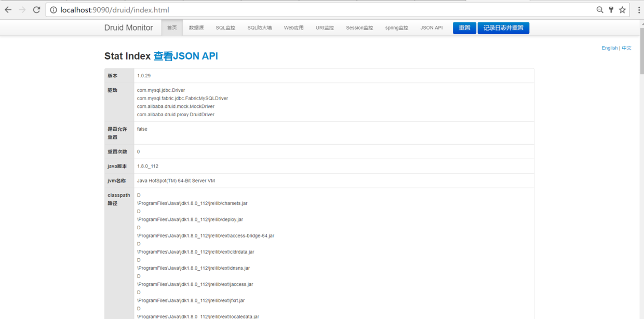644x319 pixels.
Task: Select com.alibaba.druid.proxy.DruidDriver text
Action: (176, 114)
